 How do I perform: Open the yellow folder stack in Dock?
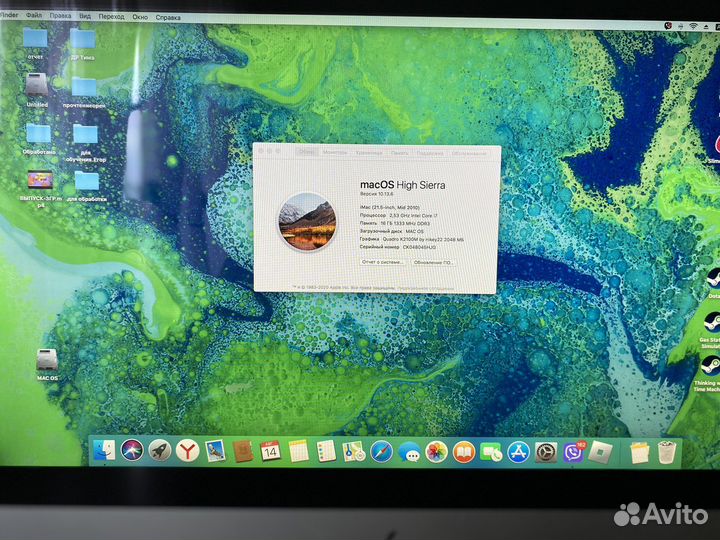[639, 453]
